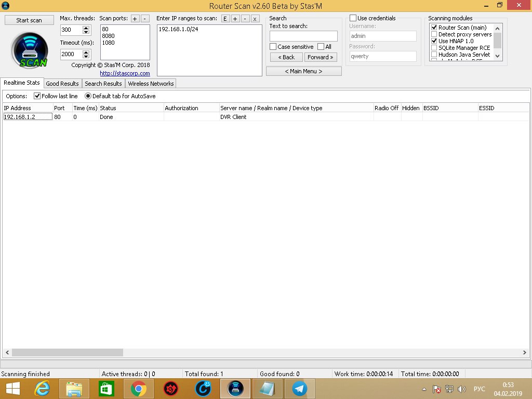Decrease Timeout with down arrow
Screen dimensions: 532x399
point(86,56)
